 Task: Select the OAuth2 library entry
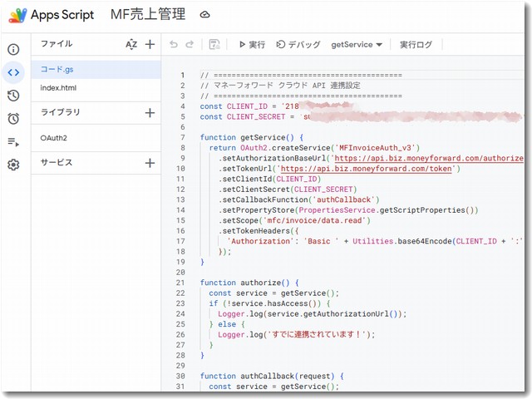[53, 138]
